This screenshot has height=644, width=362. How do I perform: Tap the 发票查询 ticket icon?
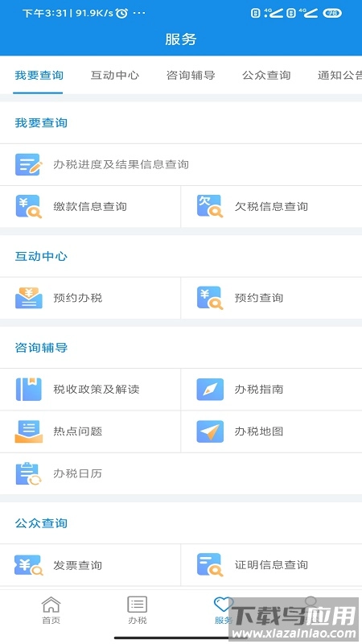(29, 565)
